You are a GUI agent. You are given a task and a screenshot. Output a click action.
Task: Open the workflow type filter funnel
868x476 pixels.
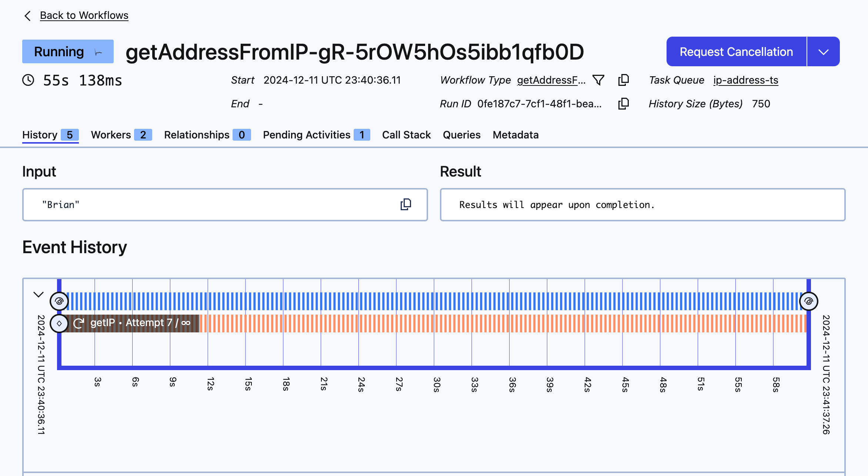(599, 80)
